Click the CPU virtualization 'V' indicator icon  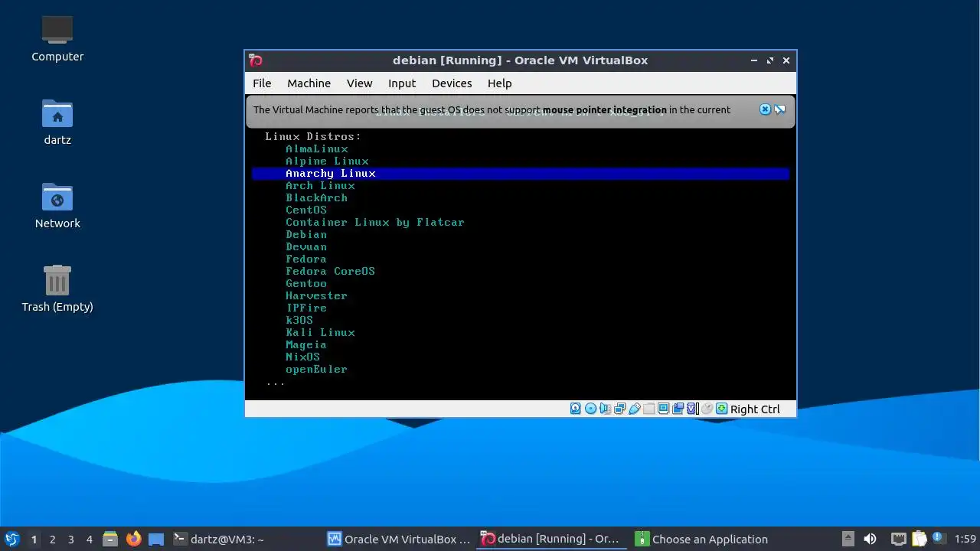point(692,409)
